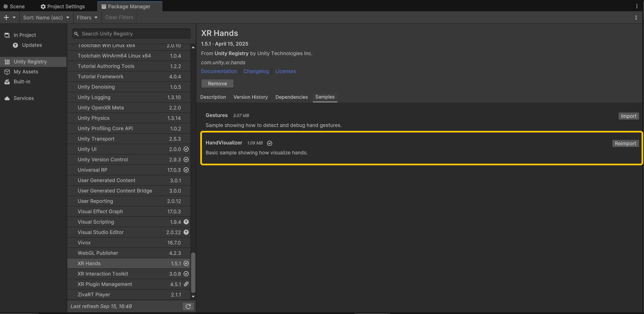Open the Changelog link

[x=256, y=71]
